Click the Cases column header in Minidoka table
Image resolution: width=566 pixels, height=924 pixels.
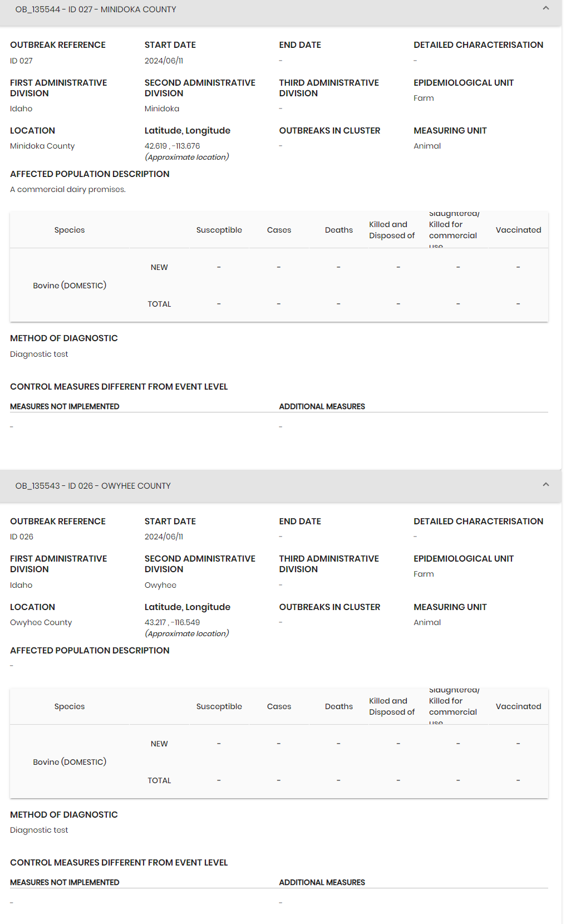tap(279, 230)
